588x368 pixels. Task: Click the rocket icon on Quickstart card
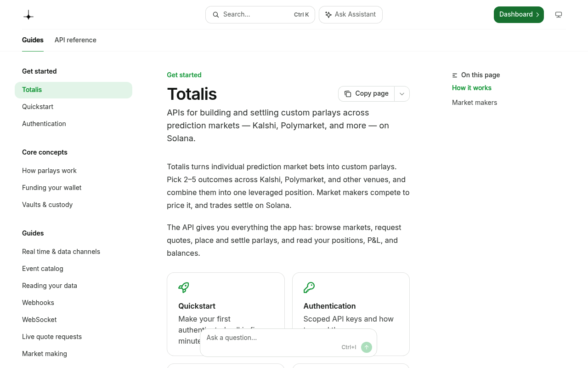pyautogui.click(x=184, y=287)
